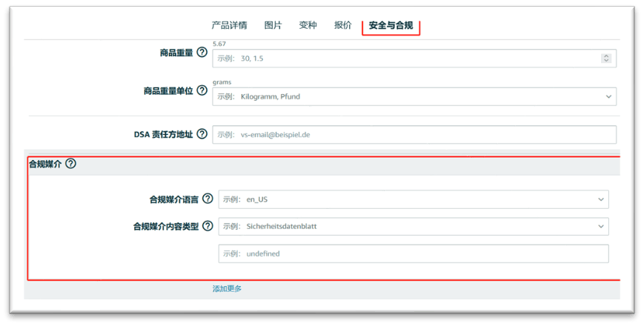
Task: Click the 安全与合规 tab
Action: click(x=391, y=26)
